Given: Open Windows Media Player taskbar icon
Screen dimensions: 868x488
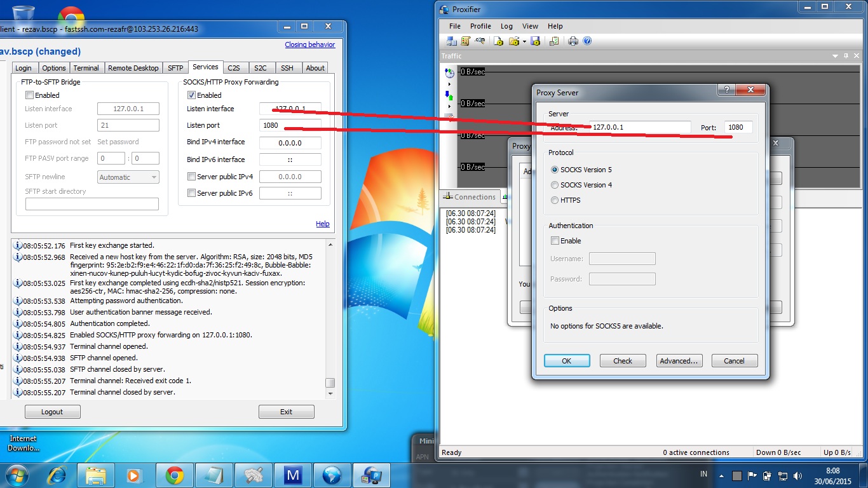Looking at the screenshot, I should tap(135, 475).
